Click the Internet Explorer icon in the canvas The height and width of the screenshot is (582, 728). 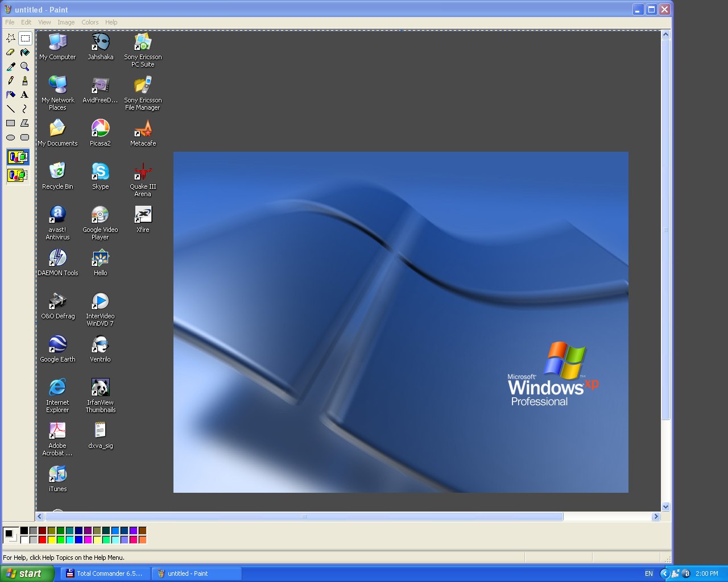pyautogui.click(x=57, y=395)
